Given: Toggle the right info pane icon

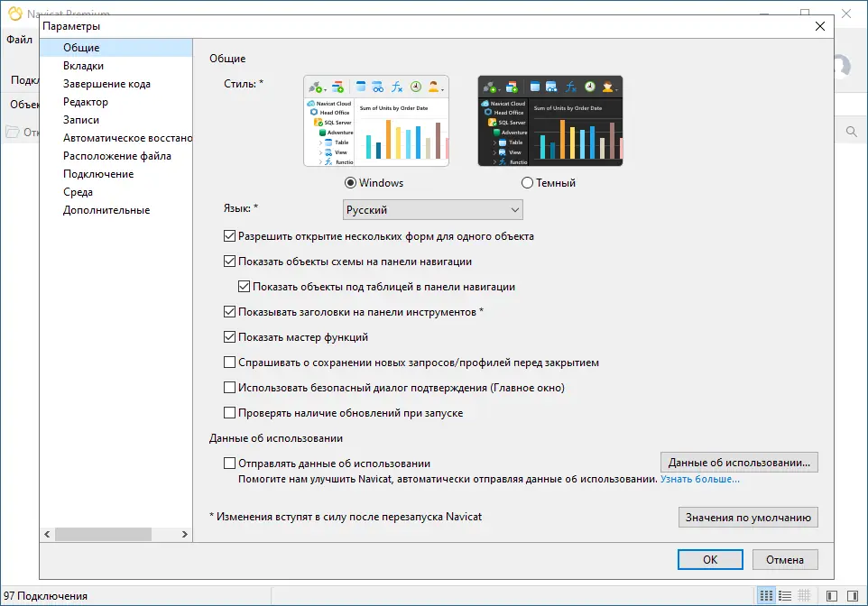Looking at the screenshot, I should point(853,595).
